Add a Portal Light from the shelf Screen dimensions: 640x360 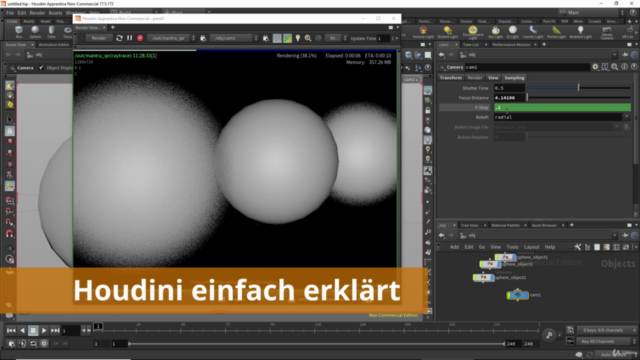pyautogui.click(x=556, y=32)
